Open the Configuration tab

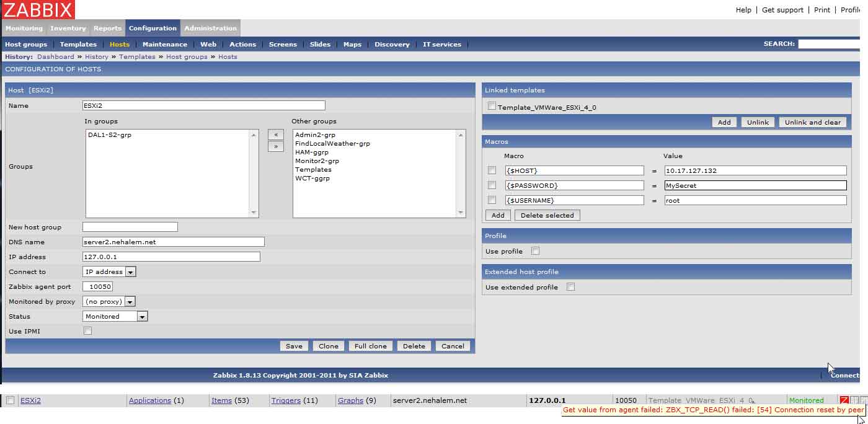(153, 29)
